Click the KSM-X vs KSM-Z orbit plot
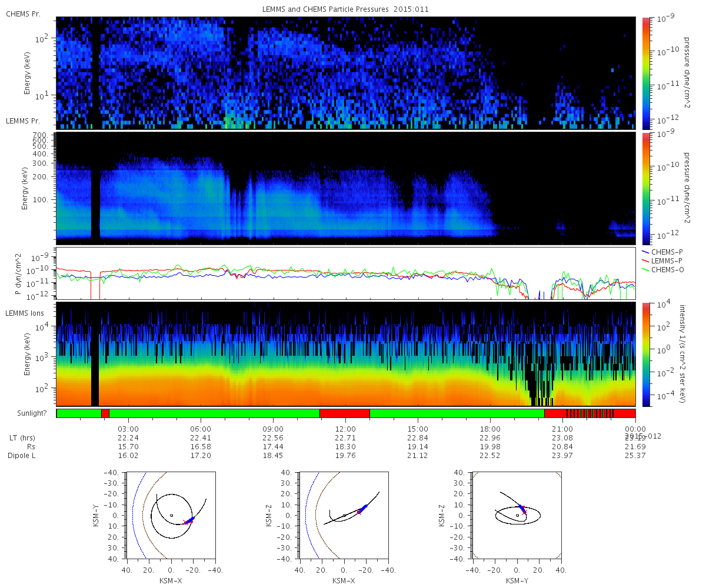This screenshot has height=588, width=706. [x=344, y=514]
